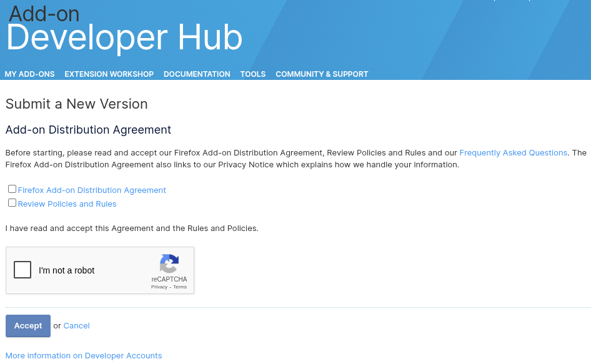This screenshot has width=591, height=364.
Task: Check the Firefox Add-on Distribution Agreement checkbox
Action: pos(12,189)
